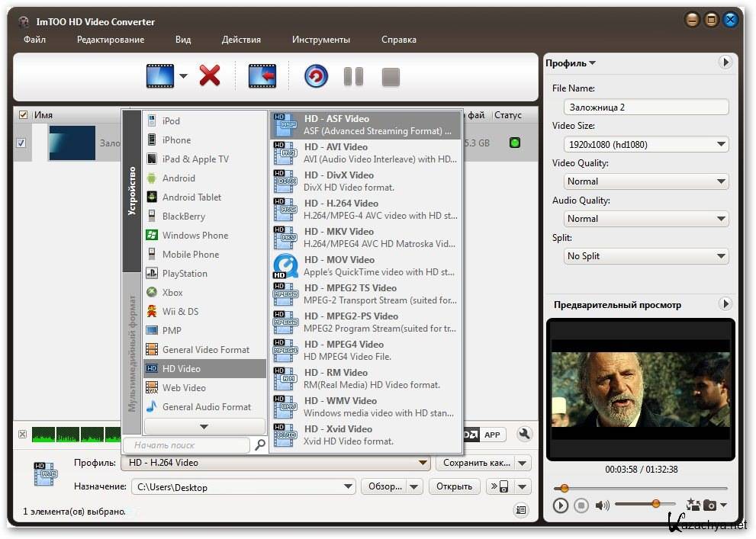Click the Pause icon in toolbar
The height and width of the screenshot is (539, 756).
(353, 76)
